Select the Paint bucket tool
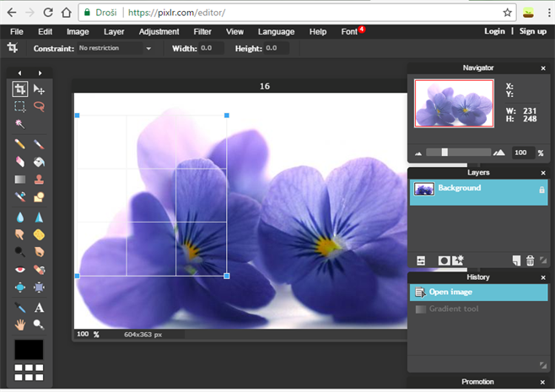 39,161
